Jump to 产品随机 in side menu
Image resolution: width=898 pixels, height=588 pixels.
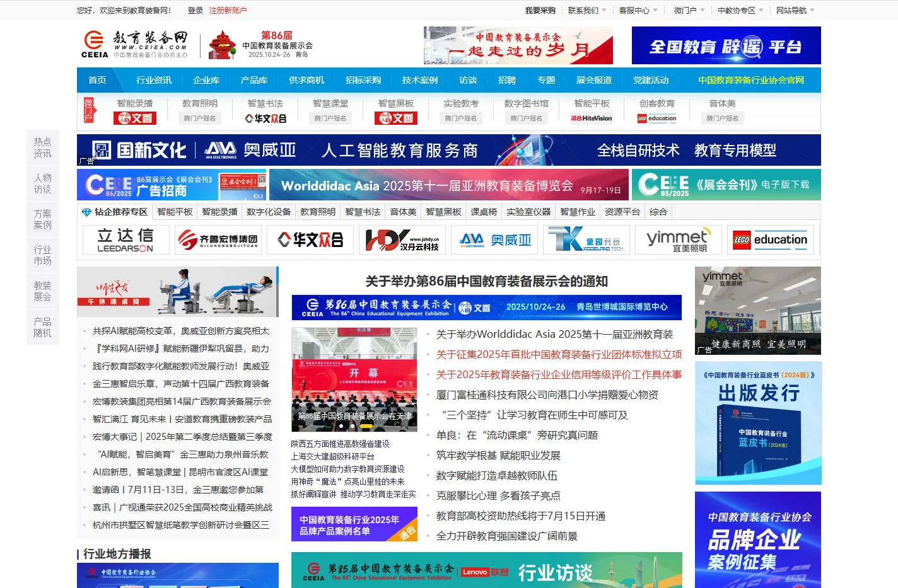[43, 327]
